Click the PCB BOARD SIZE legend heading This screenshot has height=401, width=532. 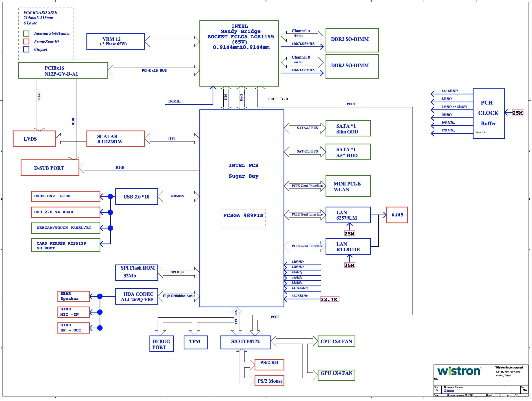pos(40,13)
